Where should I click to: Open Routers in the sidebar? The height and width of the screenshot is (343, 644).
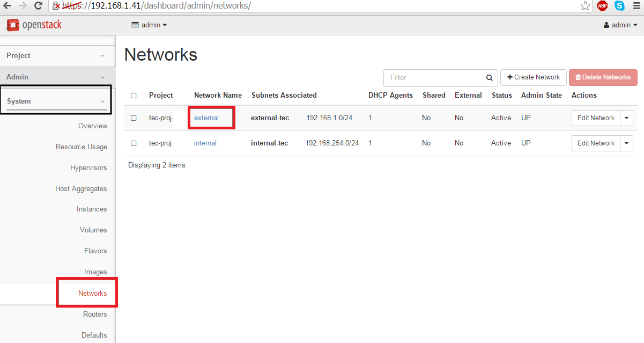(95, 315)
